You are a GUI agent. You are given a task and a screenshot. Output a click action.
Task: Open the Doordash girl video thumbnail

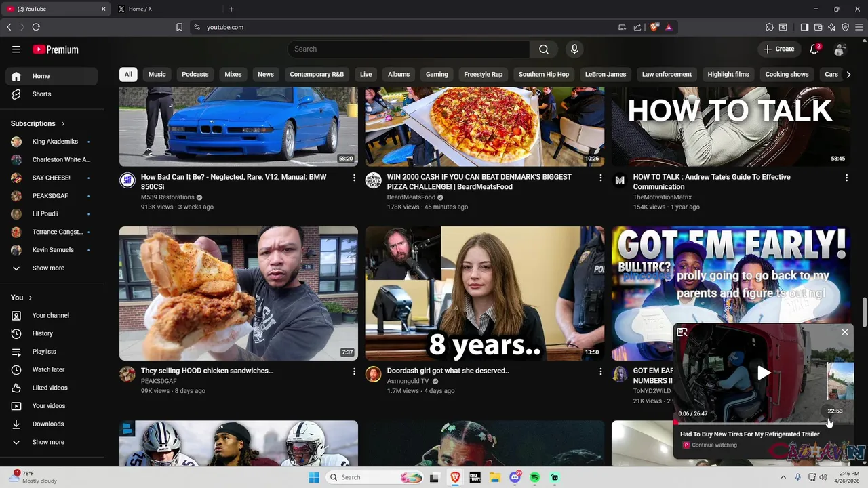click(485, 293)
